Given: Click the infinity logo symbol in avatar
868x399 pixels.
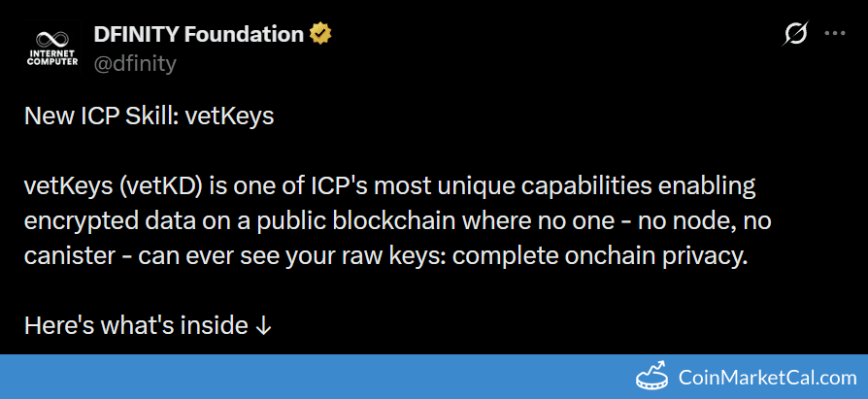Looking at the screenshot, I should coord(51,37).
